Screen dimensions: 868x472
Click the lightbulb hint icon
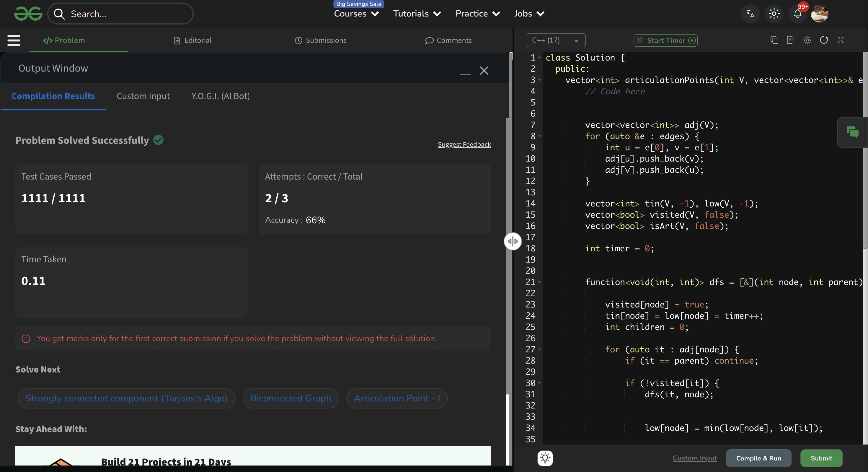coord(545,458)
